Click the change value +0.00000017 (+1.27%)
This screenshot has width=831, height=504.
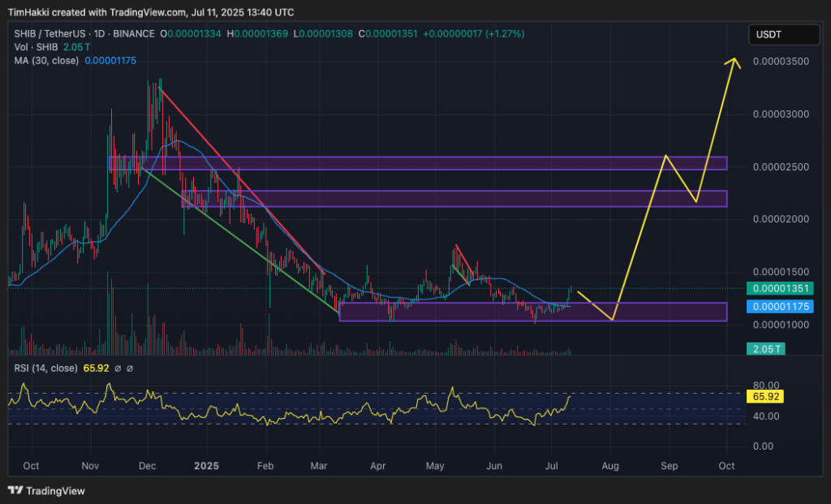[474, 34]
